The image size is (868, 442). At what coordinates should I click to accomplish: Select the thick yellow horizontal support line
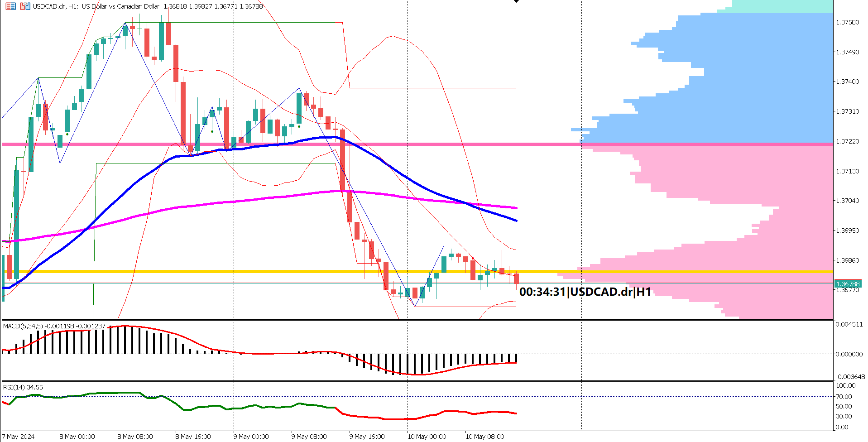coord(272,271)
